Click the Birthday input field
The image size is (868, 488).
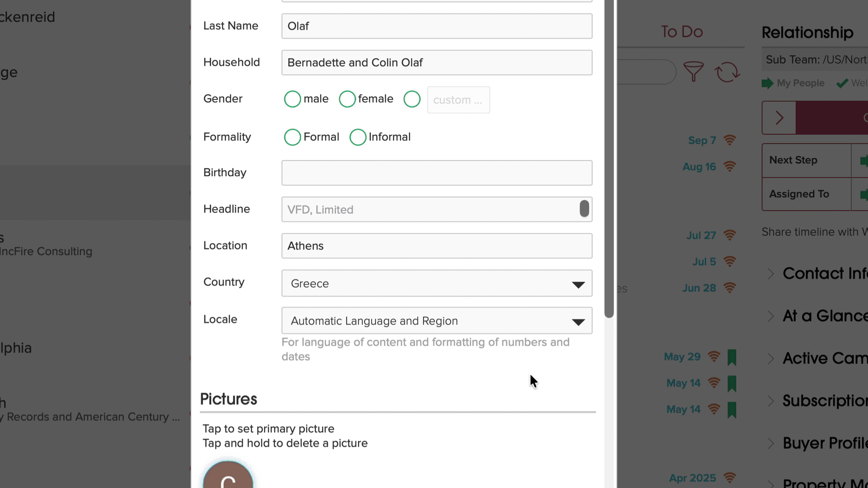pyautogui.click(x=437, y=173)
